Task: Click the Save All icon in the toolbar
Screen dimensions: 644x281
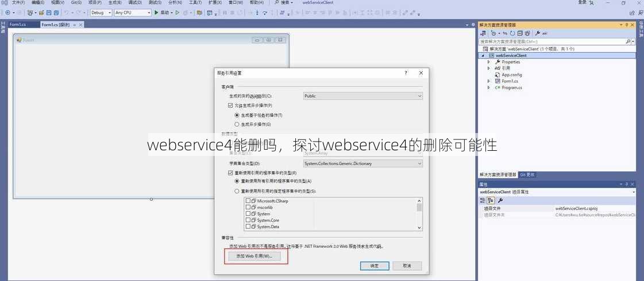Action: pyautogui.click(x=56, y=12)
